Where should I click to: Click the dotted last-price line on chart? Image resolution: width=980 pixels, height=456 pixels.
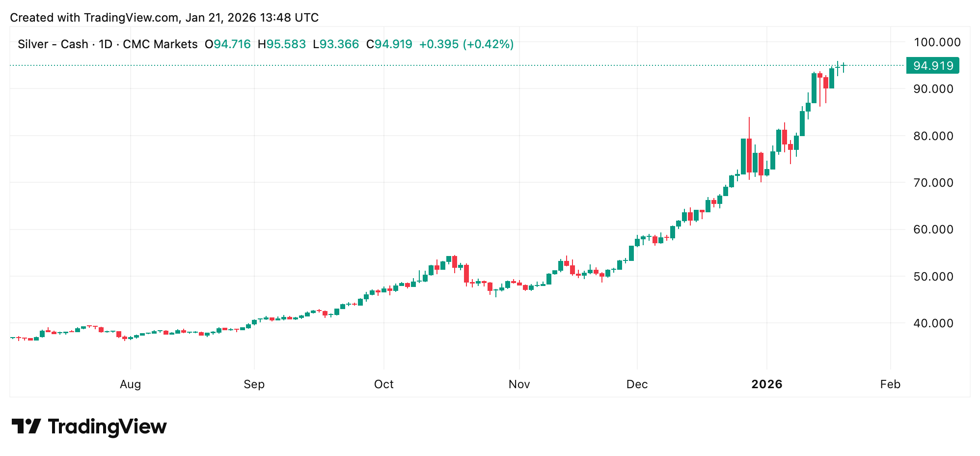click(442, 64)
